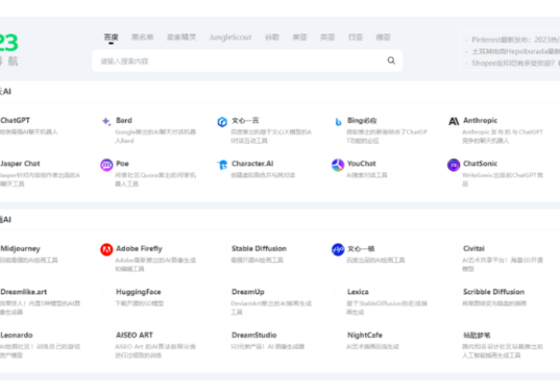Open the DreamUp link
This screenshot has width=560, height=392.
pos(248,292)
